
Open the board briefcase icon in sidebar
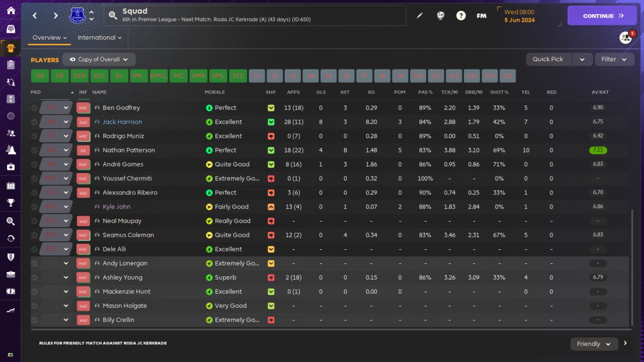pyautogui.click(x=11, y=274)
